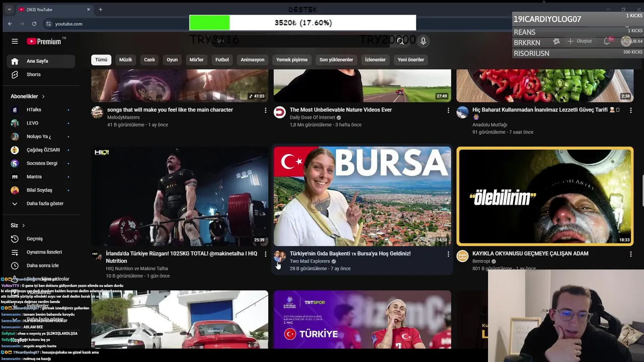644x362 pixels.
Task: Select the Yeni öneriler filter chip
Action: pyautogui.click(x=411, y=59)
